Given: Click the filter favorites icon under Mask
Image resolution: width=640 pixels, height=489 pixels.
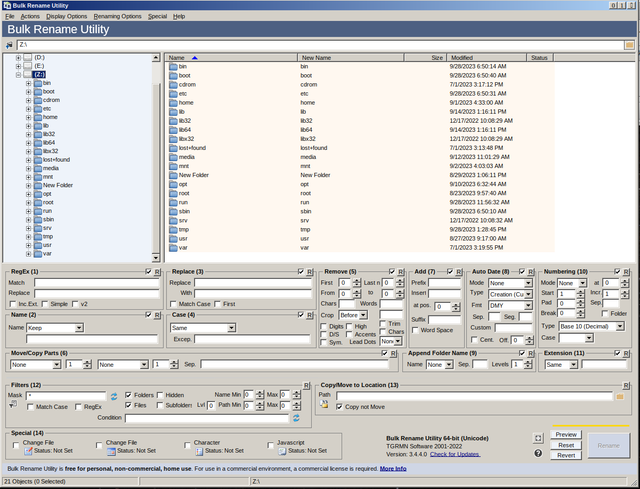Looking at the screenshot, I should pos(13,405).
